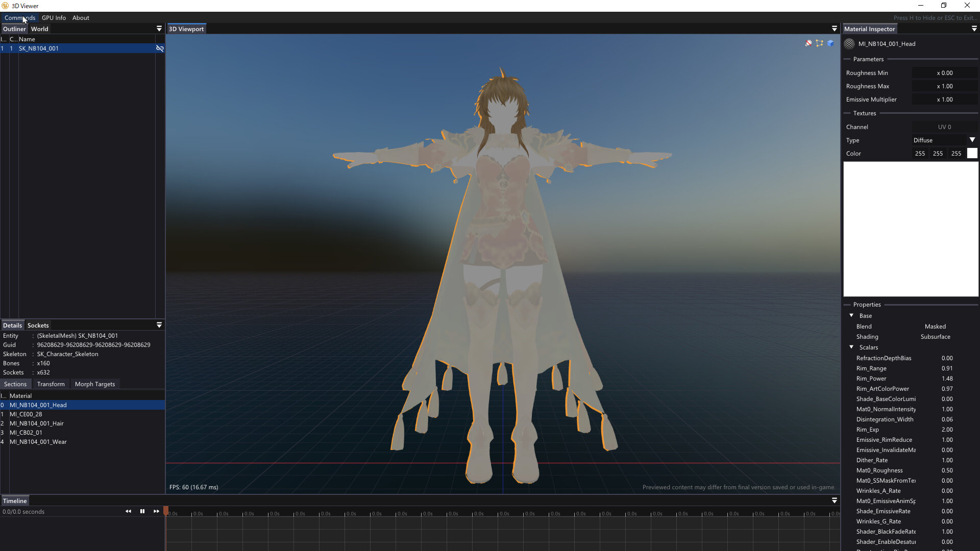Click the first Color value 255 field
Viewport: 980px width, 551px height.
pos(920,154)
